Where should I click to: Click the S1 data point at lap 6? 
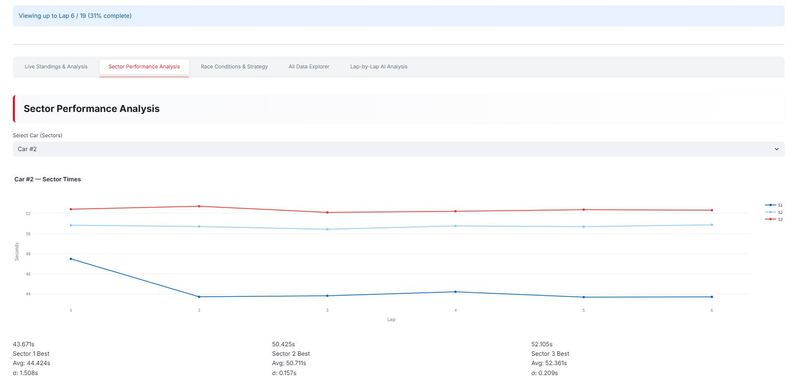pyautogui.click(x=712, y=297)
